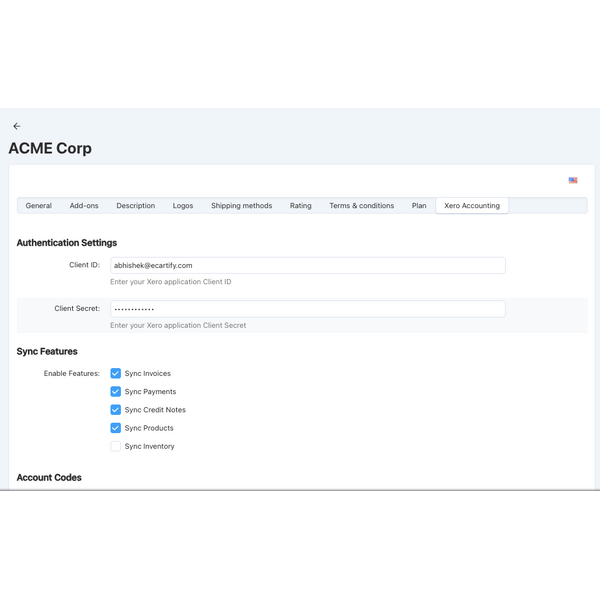This screenshot has width=600, height=600.
Task: Switch to the Add-ons tab
Action: 84,206
